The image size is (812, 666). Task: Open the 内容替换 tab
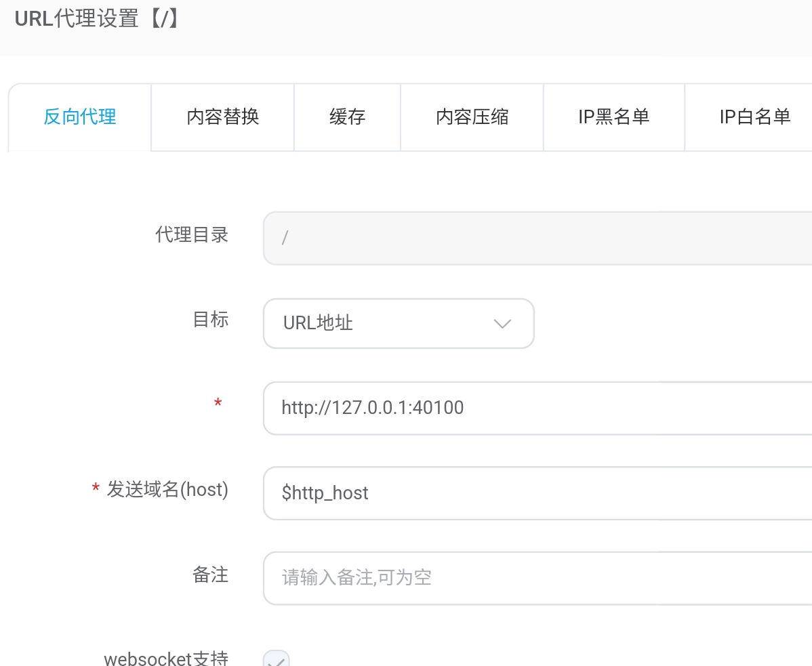pyautogui.click(x=222, y=117)
